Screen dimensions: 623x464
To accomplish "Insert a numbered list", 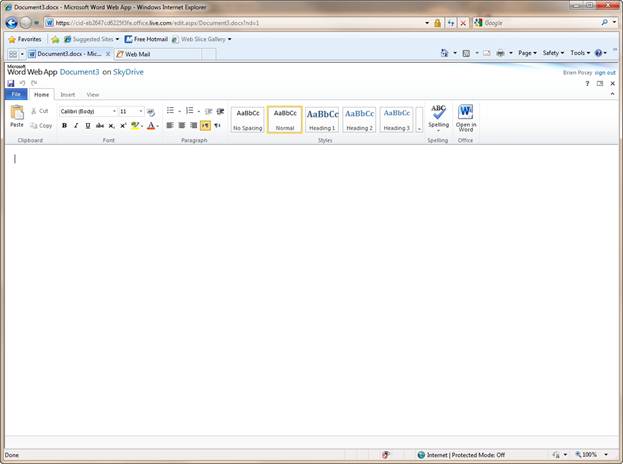I will [190, 110].
